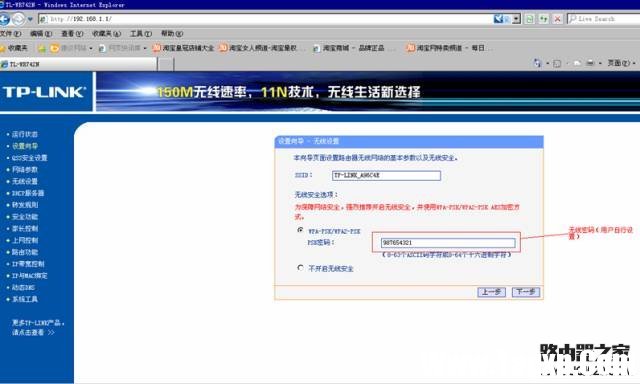Click the add-to-favorites-bar star icon
Viewport: 640px width, 384px height.
coord(42,48)
